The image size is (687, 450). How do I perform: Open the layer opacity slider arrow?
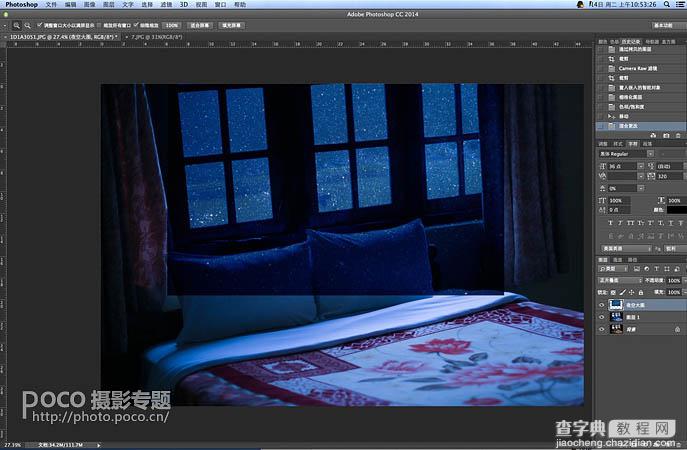click(685, 280)
